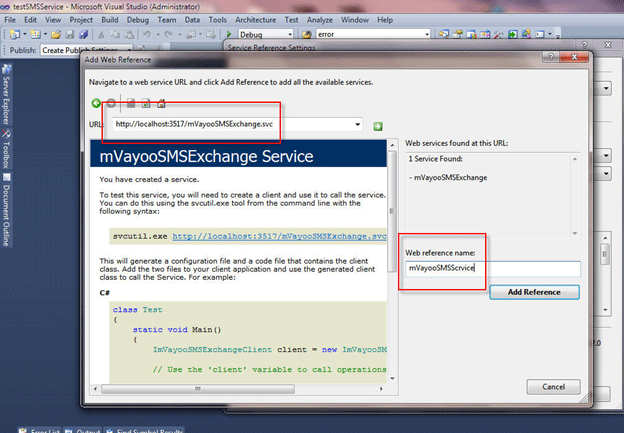Go back in the Add Web Reference browser
Screen dimensions: 624x433
point(96,103)
